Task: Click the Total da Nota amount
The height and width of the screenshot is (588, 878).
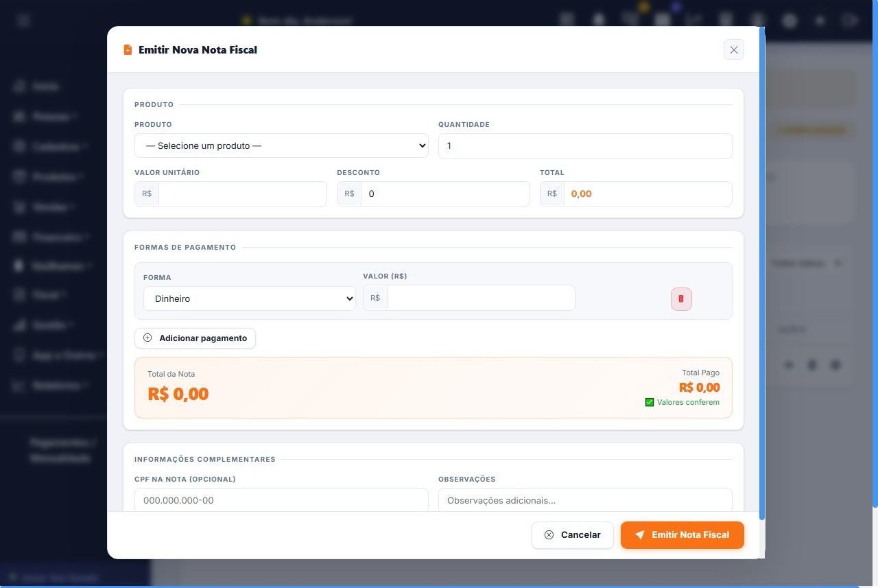Action: (178, 395)
